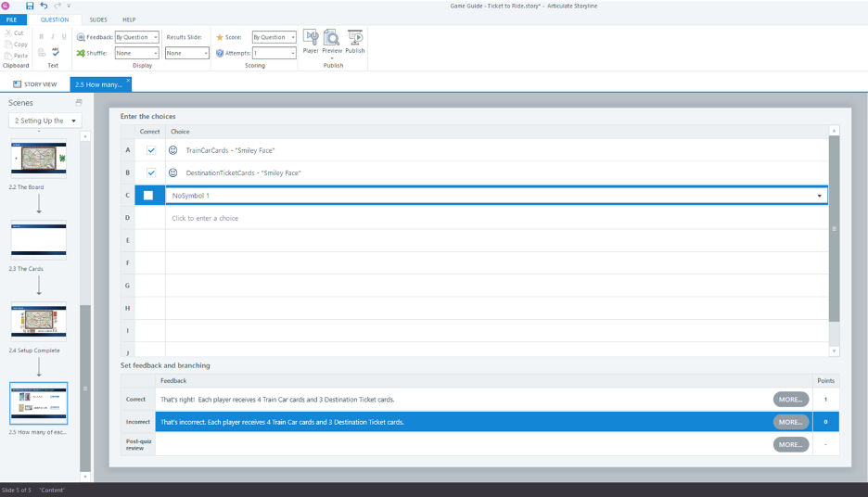Click the Paste clipboard icon
This screenshot has height=497, width=868.
click(x=8, y=56)
